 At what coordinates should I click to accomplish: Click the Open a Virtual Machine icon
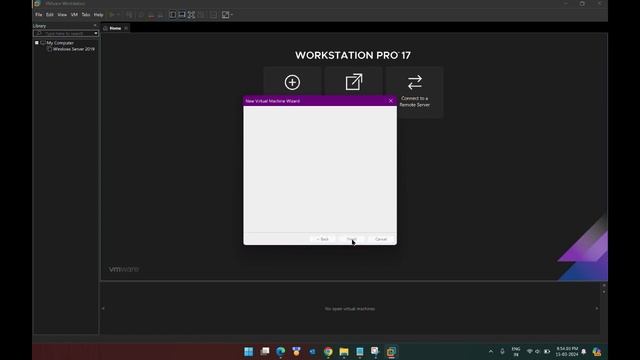point(354,82)
